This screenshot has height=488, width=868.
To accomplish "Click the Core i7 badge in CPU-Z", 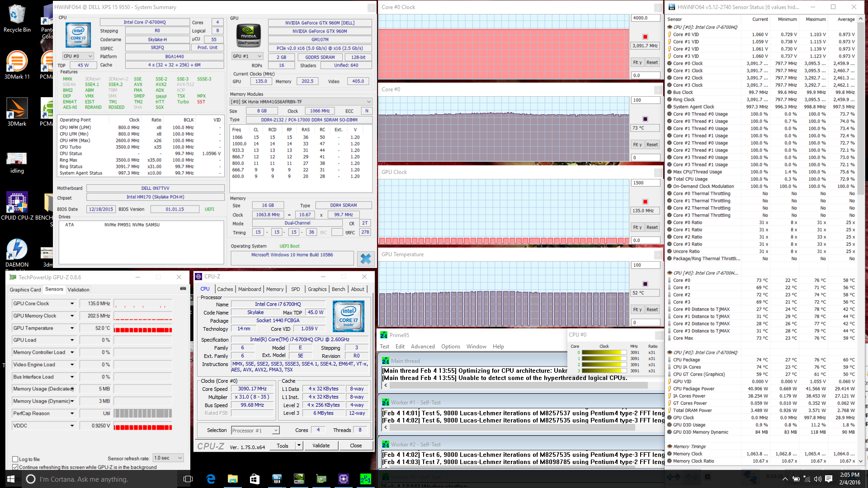I will tap(349, 316).
